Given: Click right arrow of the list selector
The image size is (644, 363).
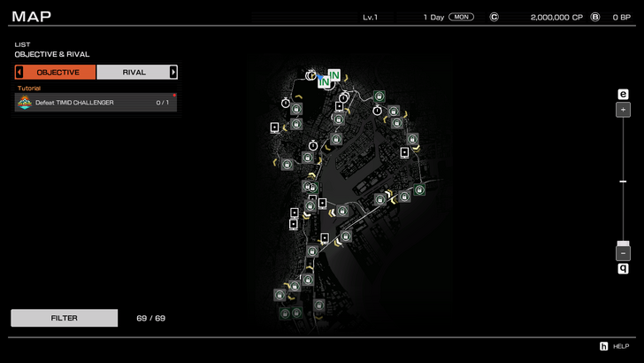Looking at the screenshot, I should coord(173,72).
